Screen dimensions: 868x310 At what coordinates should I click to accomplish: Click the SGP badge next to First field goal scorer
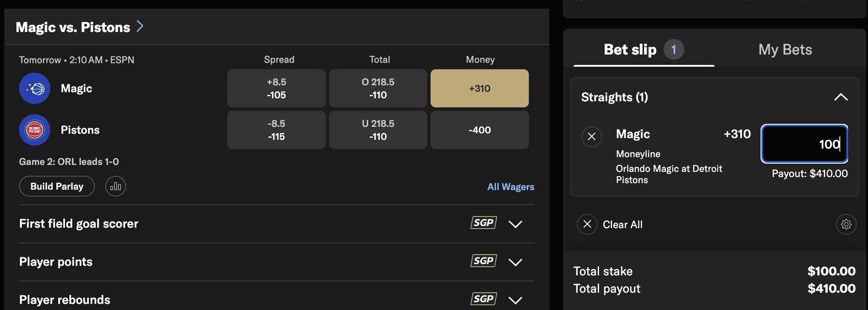click(x=483, y=223)
